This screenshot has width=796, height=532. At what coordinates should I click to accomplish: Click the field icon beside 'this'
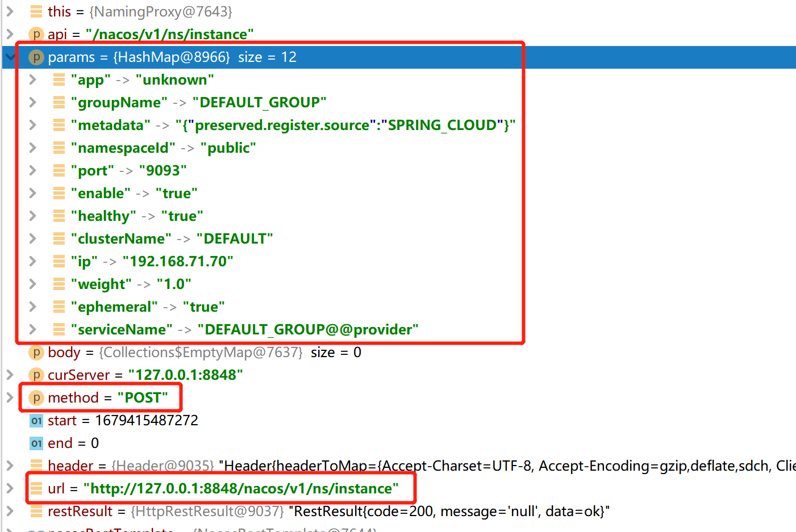click(x=36, y=11)
